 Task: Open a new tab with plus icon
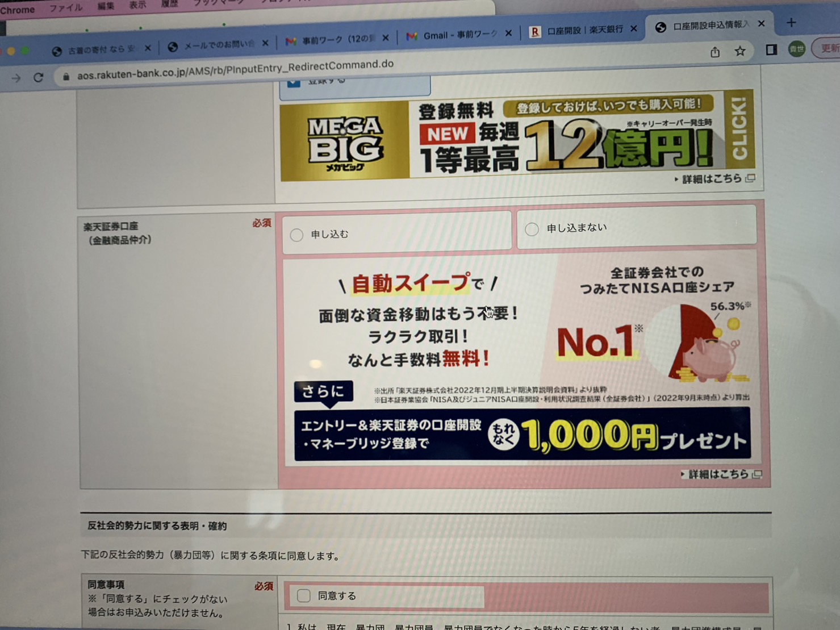tap(791, 23)
